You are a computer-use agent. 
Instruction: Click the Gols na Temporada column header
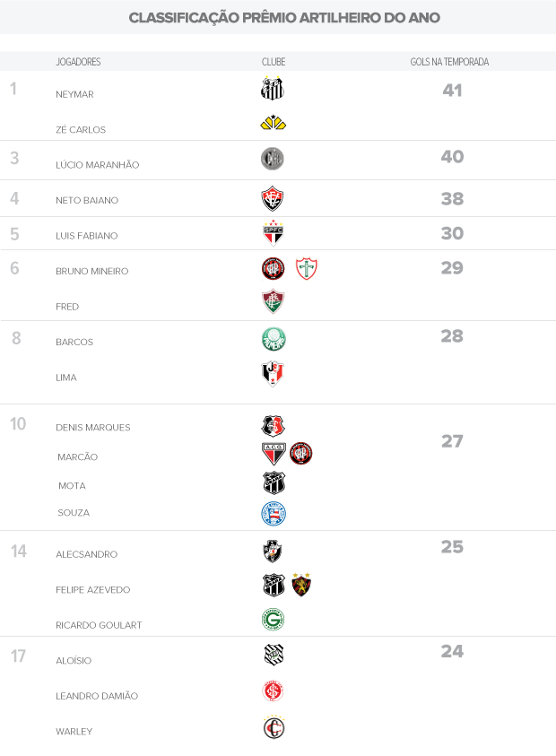point(452,62)
